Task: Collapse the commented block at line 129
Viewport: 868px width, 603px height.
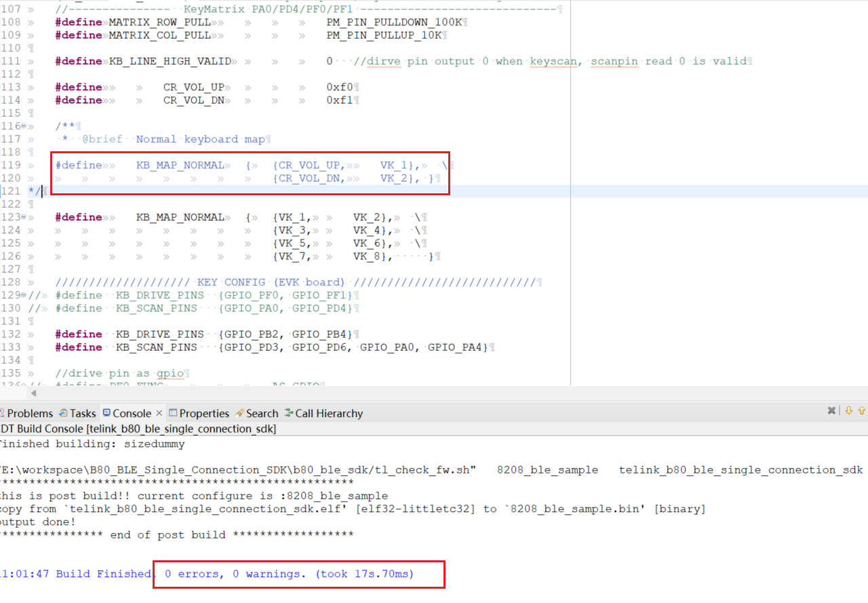Action: click(24, 295)
